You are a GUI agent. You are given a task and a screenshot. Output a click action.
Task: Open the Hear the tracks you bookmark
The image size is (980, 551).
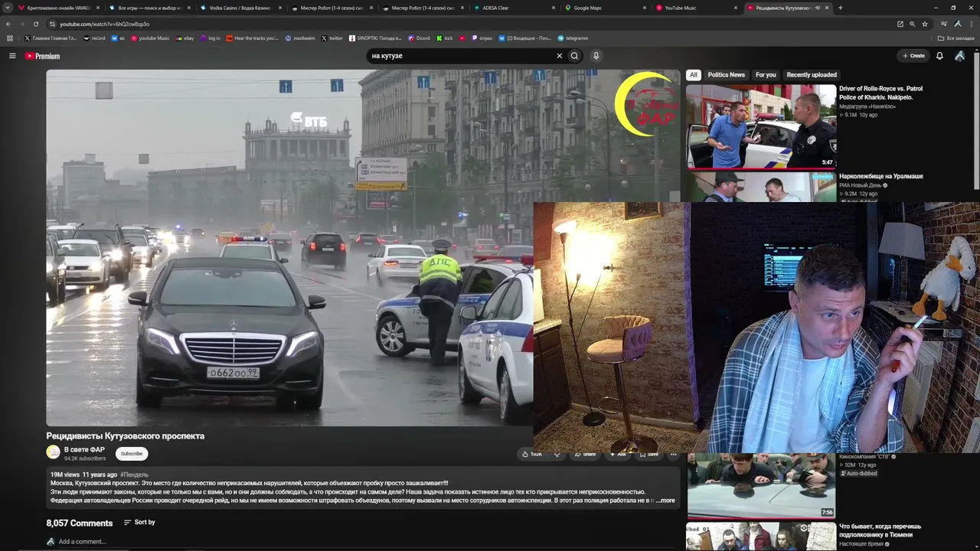[253, 38]
